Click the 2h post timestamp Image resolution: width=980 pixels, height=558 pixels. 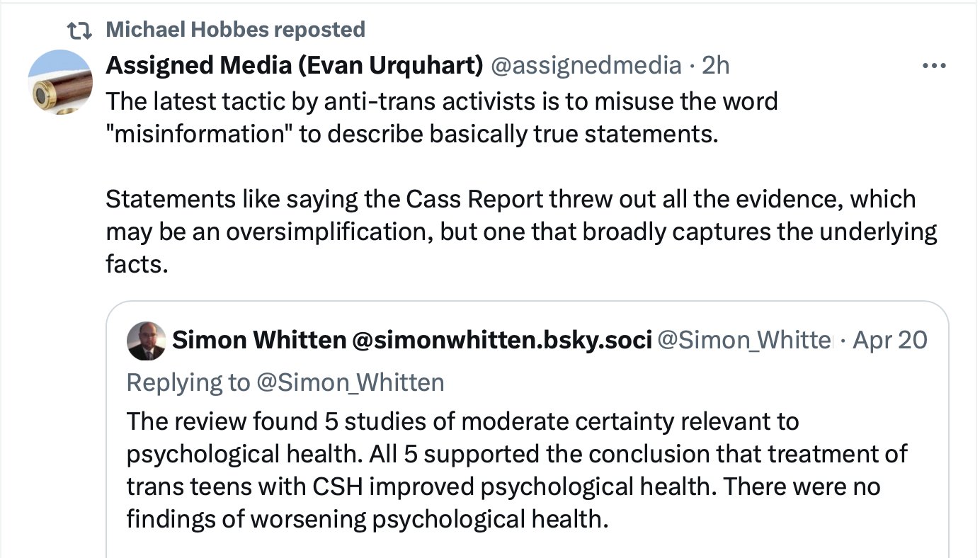pos(715,65)
